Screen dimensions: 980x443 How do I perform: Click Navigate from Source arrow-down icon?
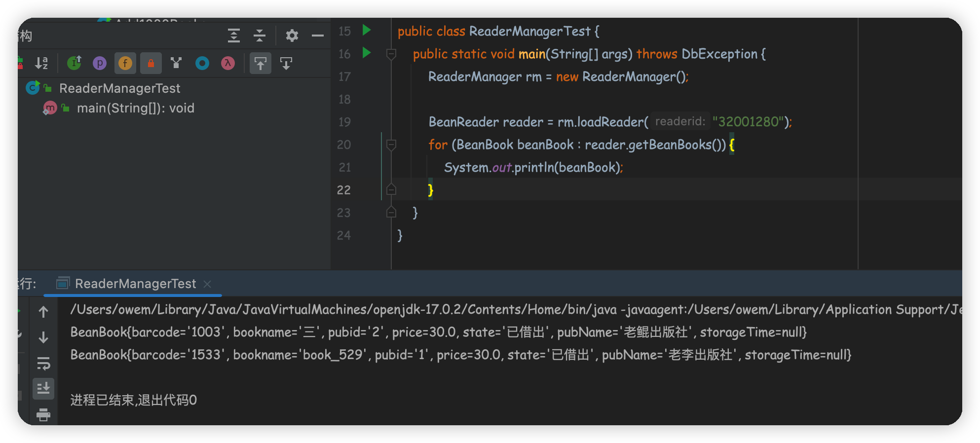pos(286,63)
